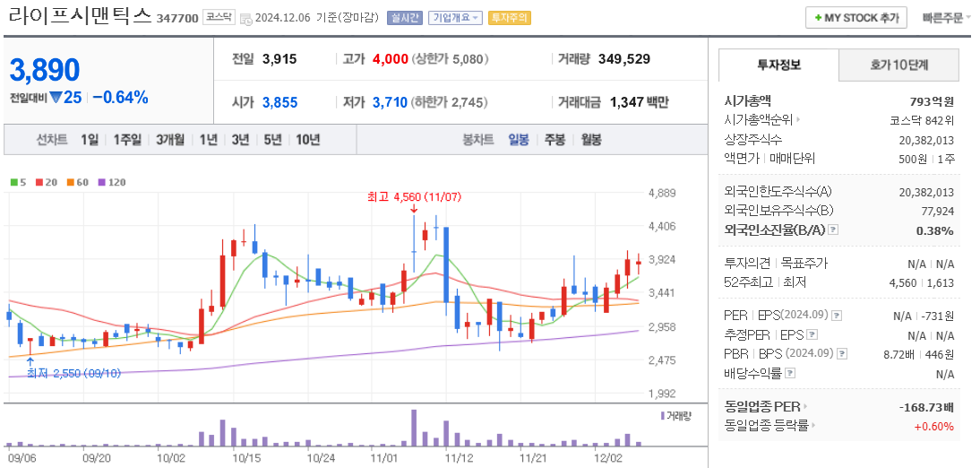Click the 고가 value 4,000
This screenshot has height=468, width=980.
[390, 59]
